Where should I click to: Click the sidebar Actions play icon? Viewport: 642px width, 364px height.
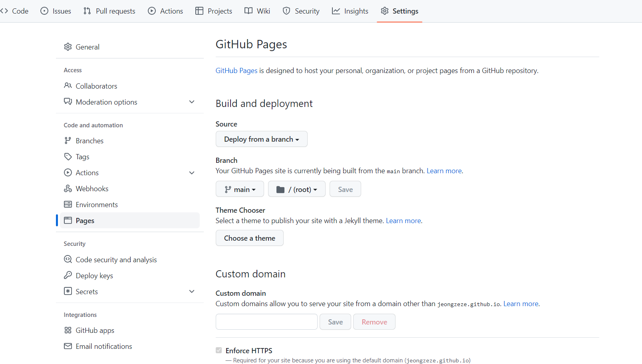pos(68,172)
